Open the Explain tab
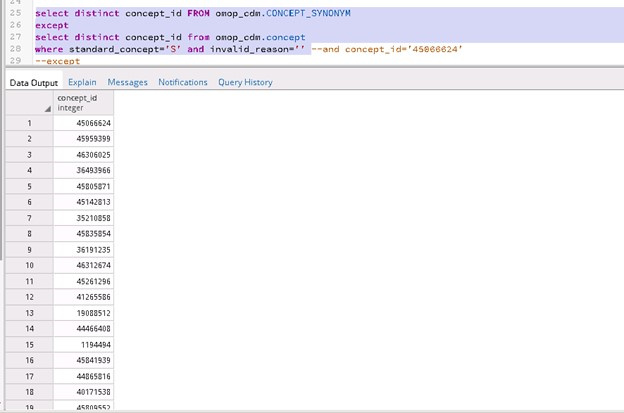Image resolution: width=624 pixels, height=413 pixels. [x=82, y=82]
